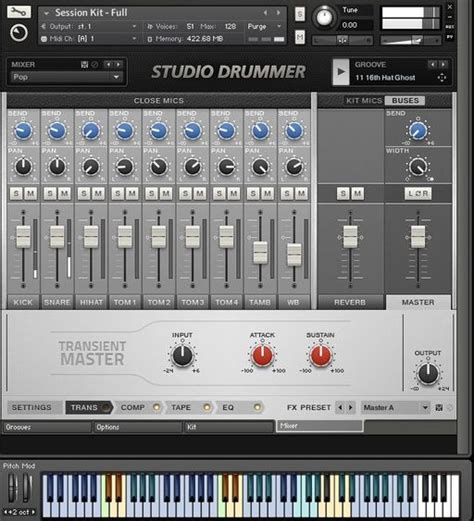This screenshot has height=521, width=474.
Task: Step to next FX preset
Action: (350, 407)
